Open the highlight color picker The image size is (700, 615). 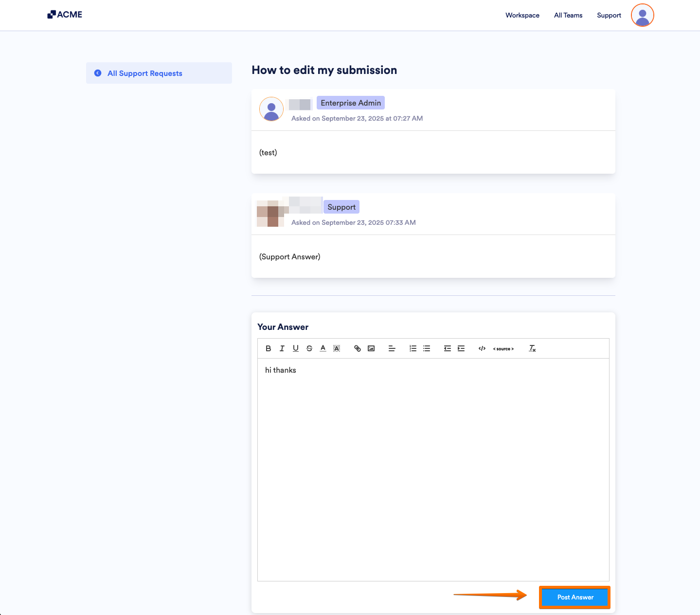336,348
